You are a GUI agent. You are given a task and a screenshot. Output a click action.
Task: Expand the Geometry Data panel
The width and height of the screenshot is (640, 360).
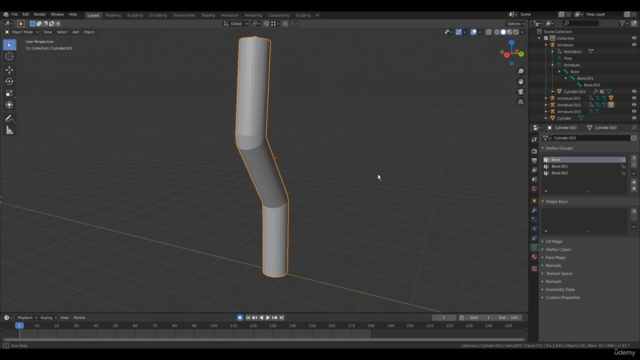(543, 289)
